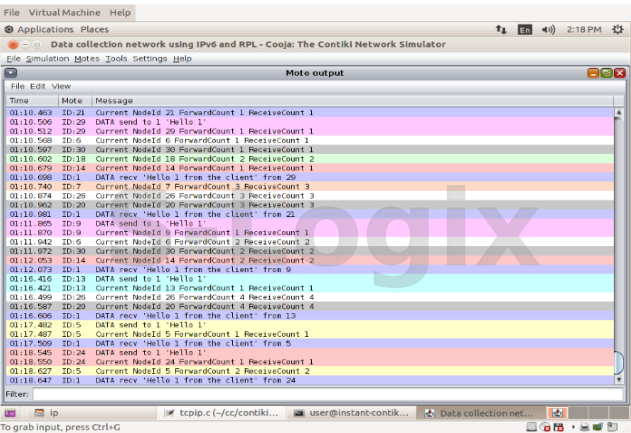This screenshot has width=631, height=433.
Task: Select row 01:10.602 from mote ID:18
Action: tap(310, 159)
